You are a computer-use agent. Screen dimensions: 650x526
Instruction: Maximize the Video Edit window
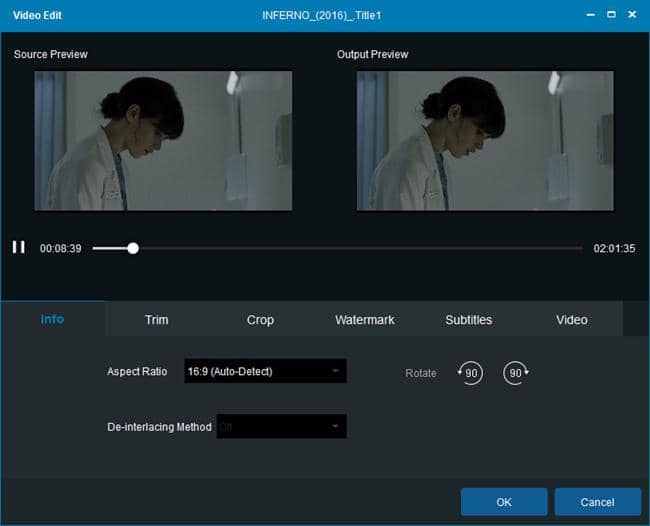pos(611,15)
